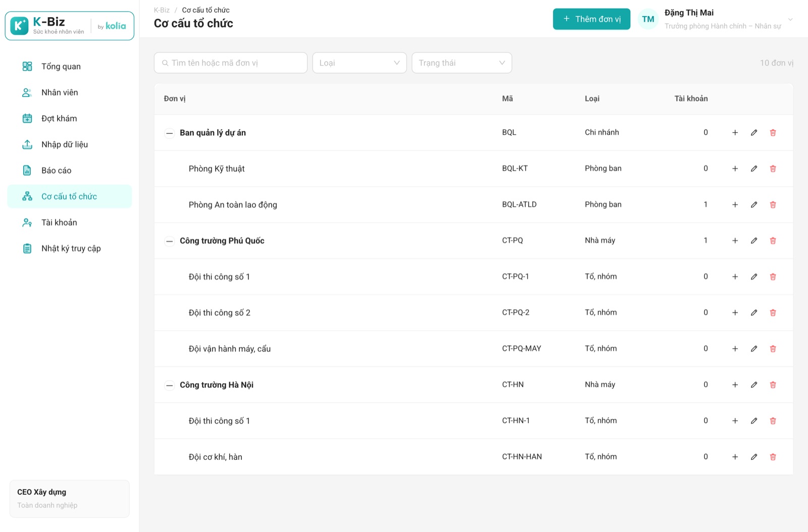Viewport: 808px width, 532px height.
Task: Add a sub-unit under Ban quản lý dự án
Action: (x=735, y=133)
